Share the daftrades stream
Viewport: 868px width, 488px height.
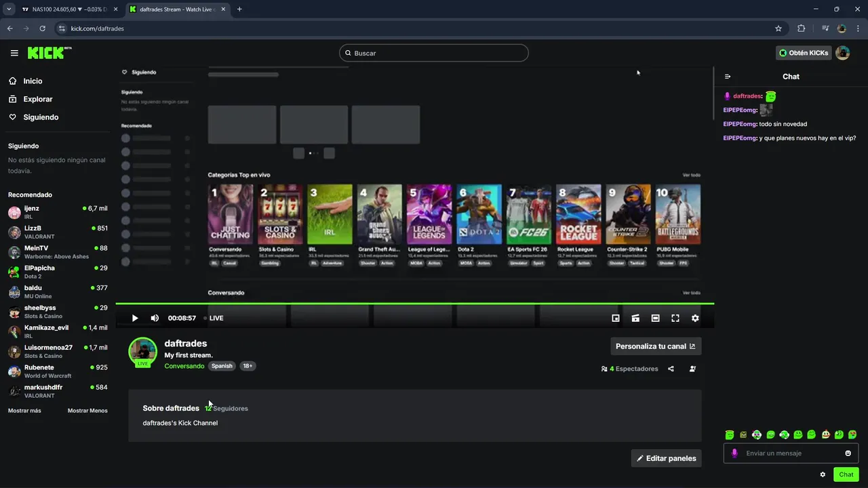[671, 369]
